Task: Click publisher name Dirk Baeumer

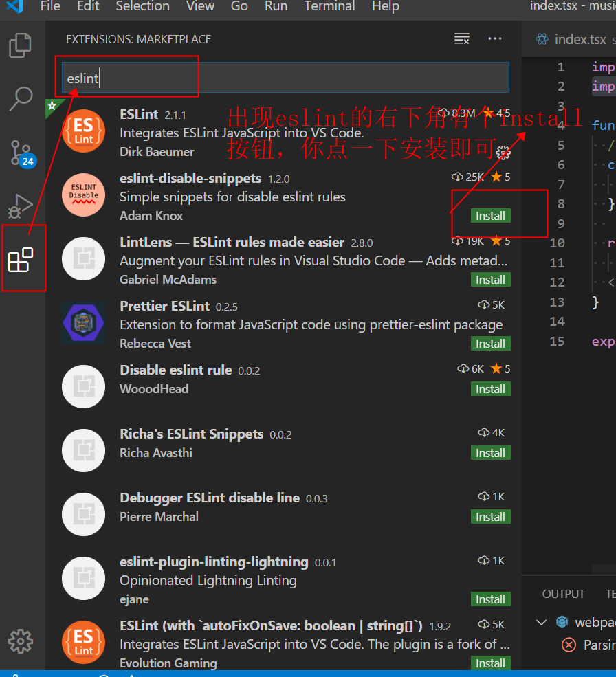Action: coord(157,152)
